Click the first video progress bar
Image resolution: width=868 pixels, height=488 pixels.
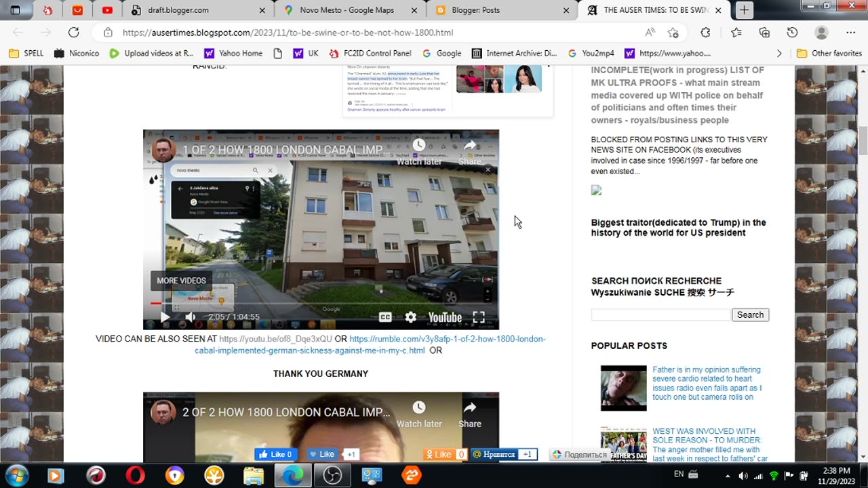pos(321,303)
